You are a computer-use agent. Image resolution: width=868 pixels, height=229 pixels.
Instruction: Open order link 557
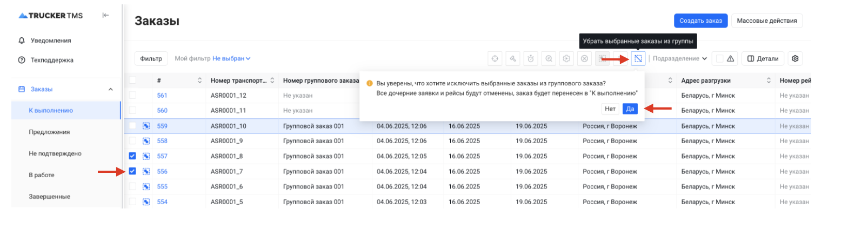(x=162, y=156)
